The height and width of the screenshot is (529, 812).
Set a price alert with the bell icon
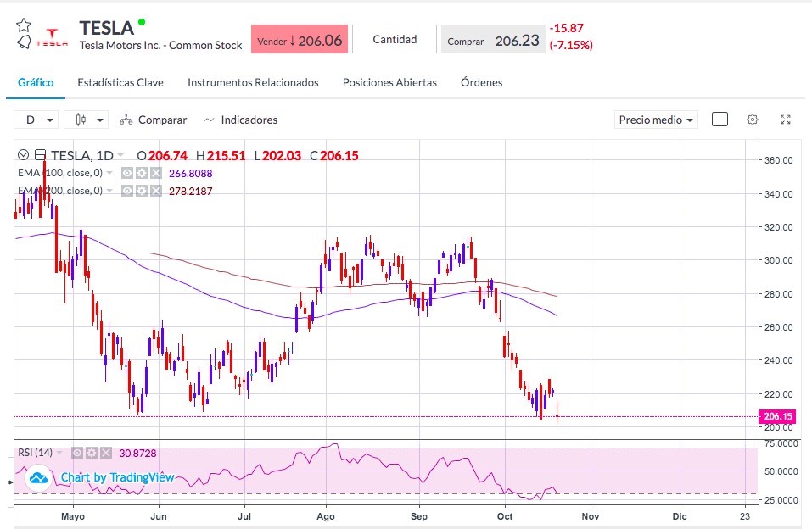point(24,42)
